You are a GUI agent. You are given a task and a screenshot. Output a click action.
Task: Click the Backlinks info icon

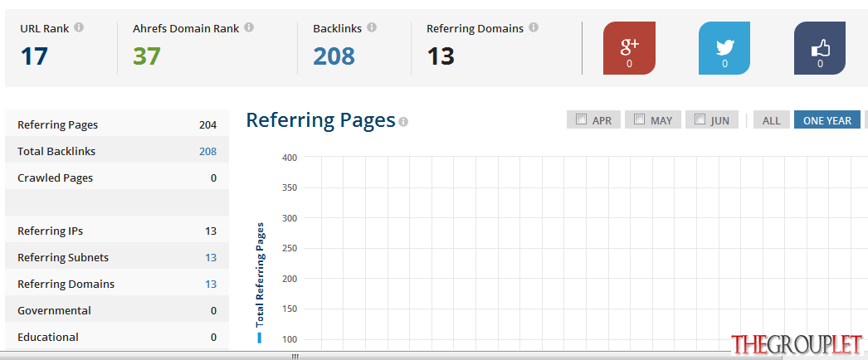[x=372, y=27]
